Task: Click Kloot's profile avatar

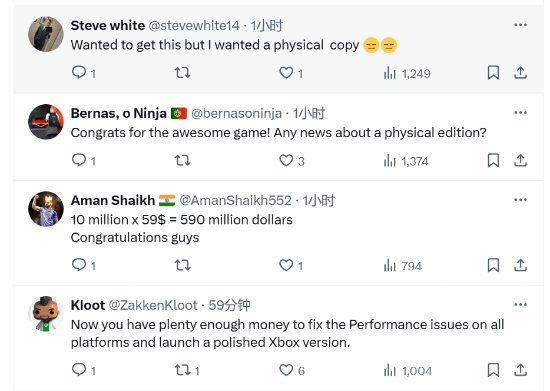Action: pyautogui.click(x=46, y=314)
